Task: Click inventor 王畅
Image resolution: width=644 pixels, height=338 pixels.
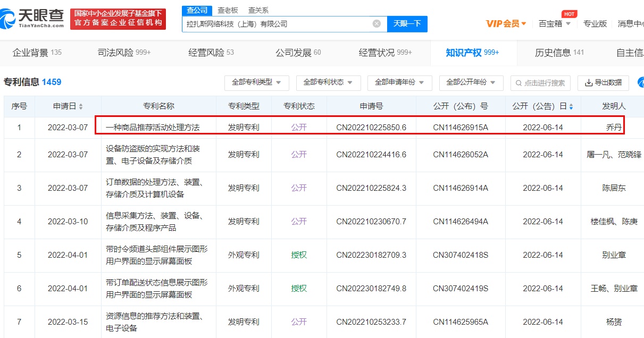Action: pos(599,289)
